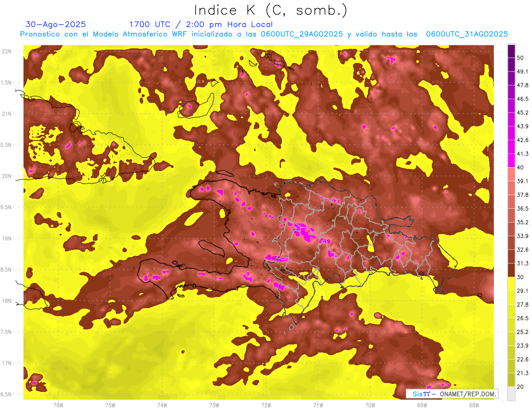This screenshot has height=411, width=532.
Task: Select the date text "30-Ago-2025"
Action: click(x=56, y=24)
